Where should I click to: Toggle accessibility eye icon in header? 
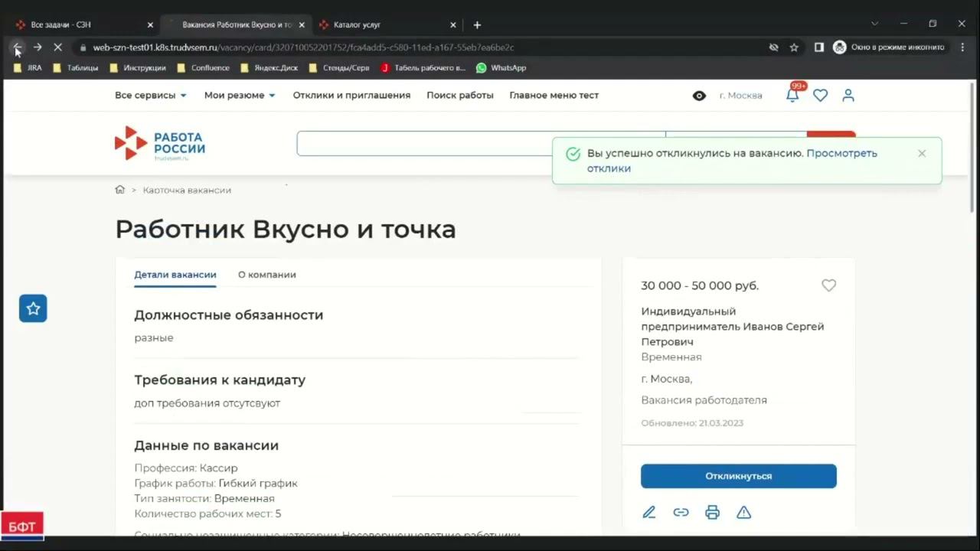(699, 96)
